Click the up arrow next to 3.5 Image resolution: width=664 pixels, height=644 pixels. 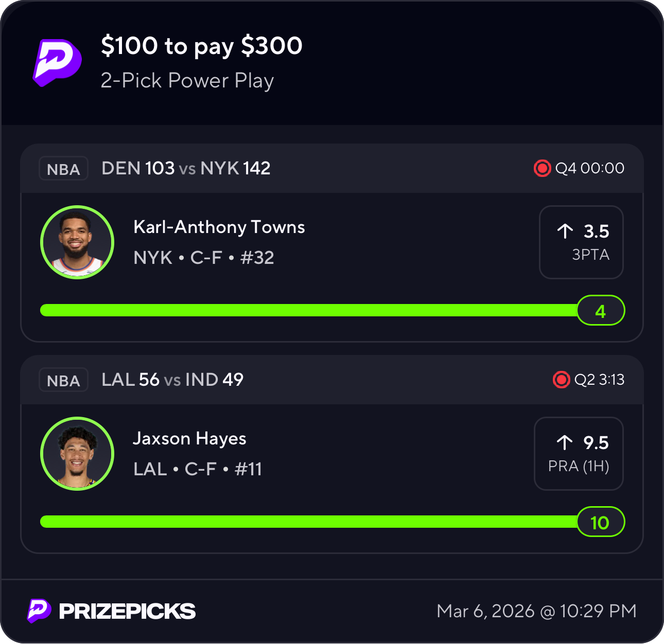pos(565,231)
